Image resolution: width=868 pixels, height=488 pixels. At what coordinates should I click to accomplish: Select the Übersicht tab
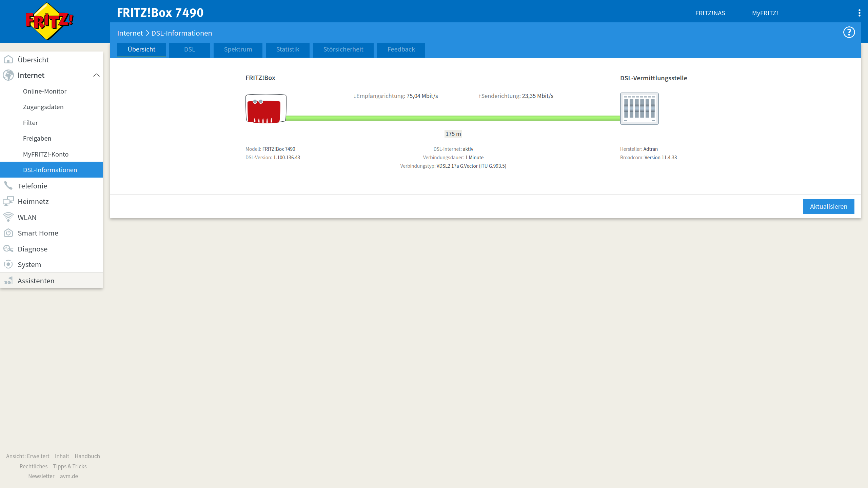pos(141,49)
